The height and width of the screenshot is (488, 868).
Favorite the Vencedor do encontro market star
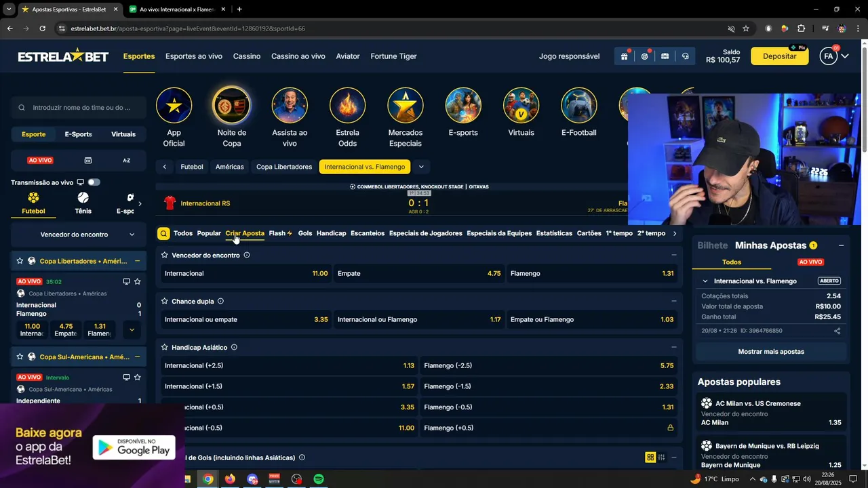165,255
